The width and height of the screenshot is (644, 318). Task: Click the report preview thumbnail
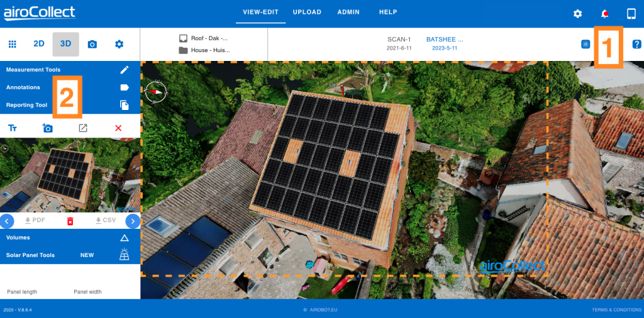click(70, 175)
